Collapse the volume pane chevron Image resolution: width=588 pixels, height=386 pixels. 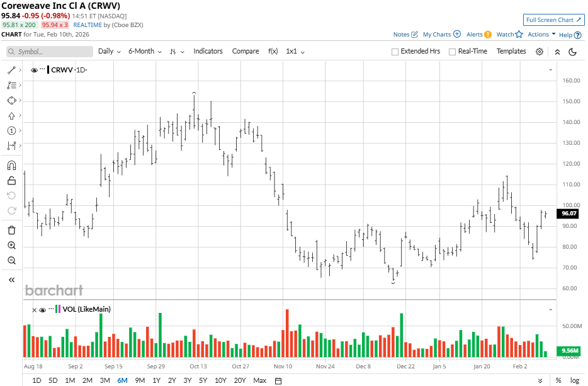tap(550, 310)
